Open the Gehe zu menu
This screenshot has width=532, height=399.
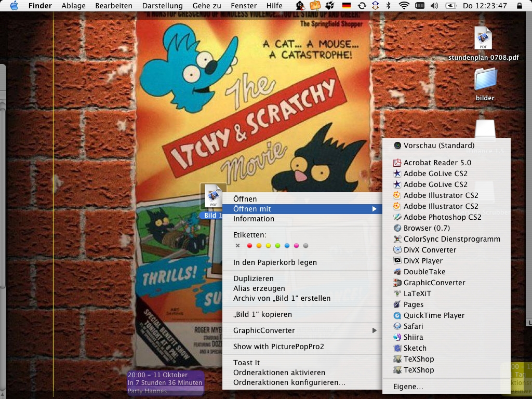coord(207,6)
